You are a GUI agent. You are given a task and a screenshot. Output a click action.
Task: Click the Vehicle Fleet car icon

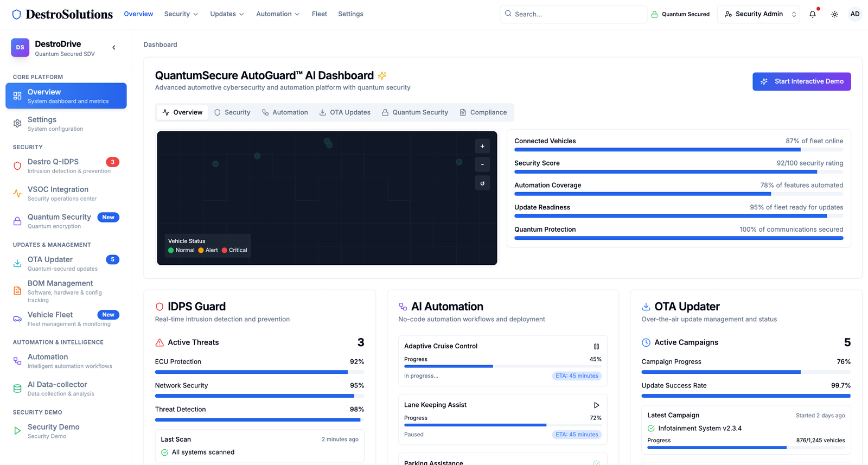tap(17, 319)
